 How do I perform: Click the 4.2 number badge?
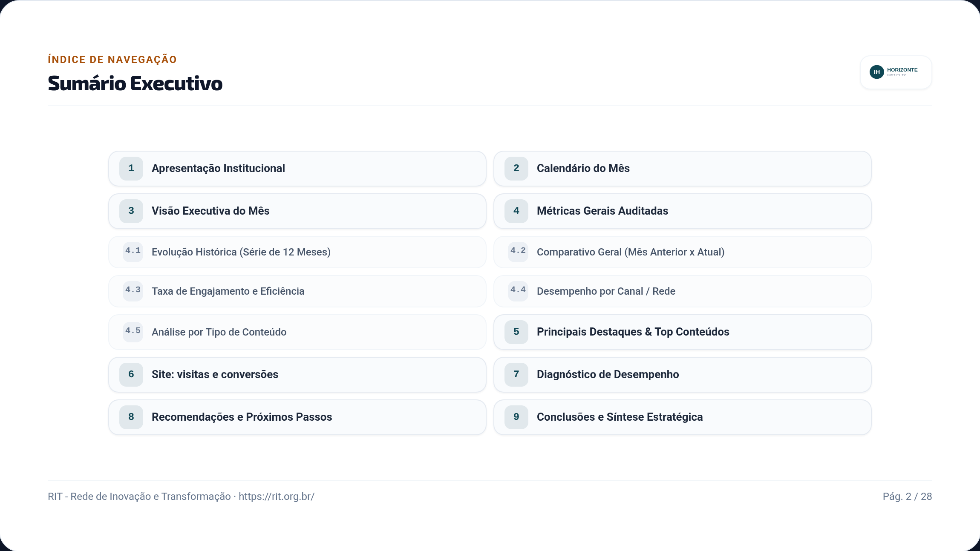click(518, 252)
